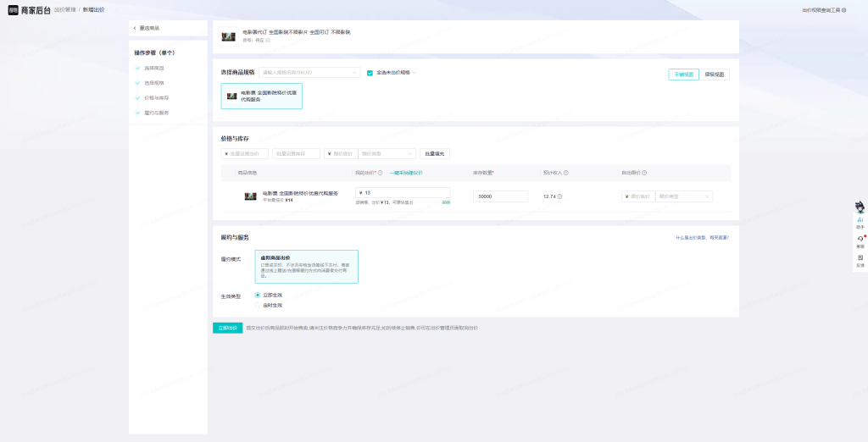Click the 我的出价 field showing 13
This screenshot has height=442, width=868.
click(403, 192)
